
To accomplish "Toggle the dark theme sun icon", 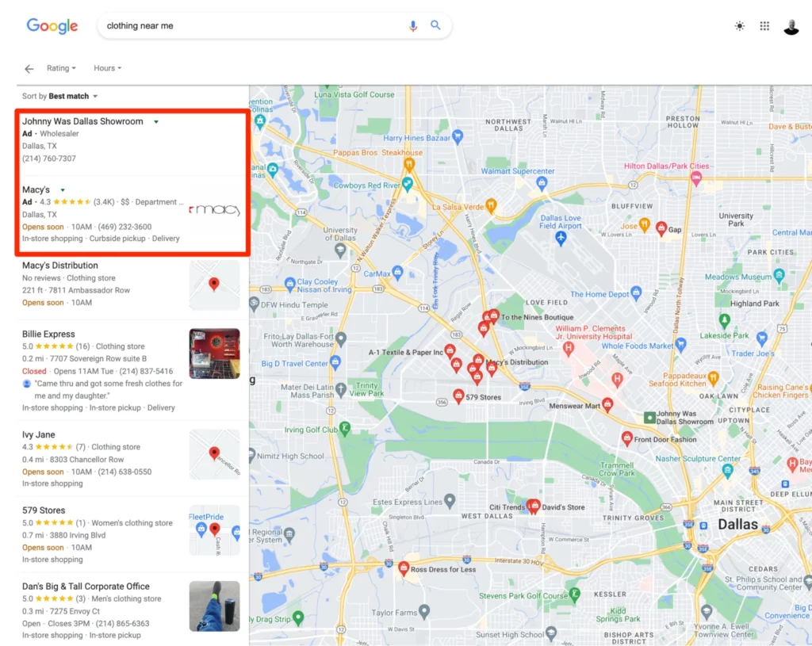I will click(740, 26).
